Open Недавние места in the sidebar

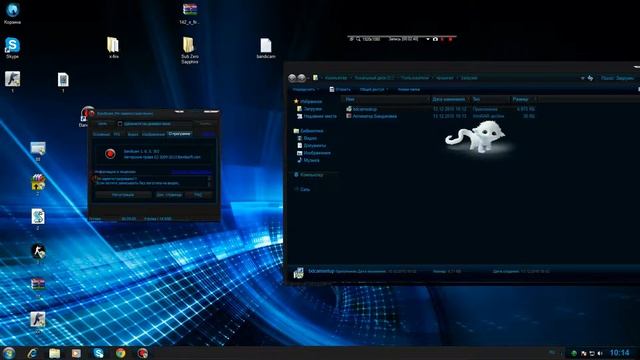[317, 116]
